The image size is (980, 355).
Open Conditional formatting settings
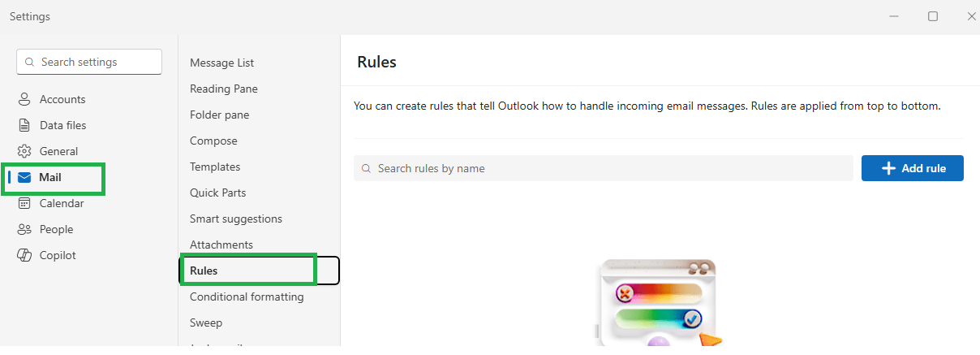coord(247,297)
